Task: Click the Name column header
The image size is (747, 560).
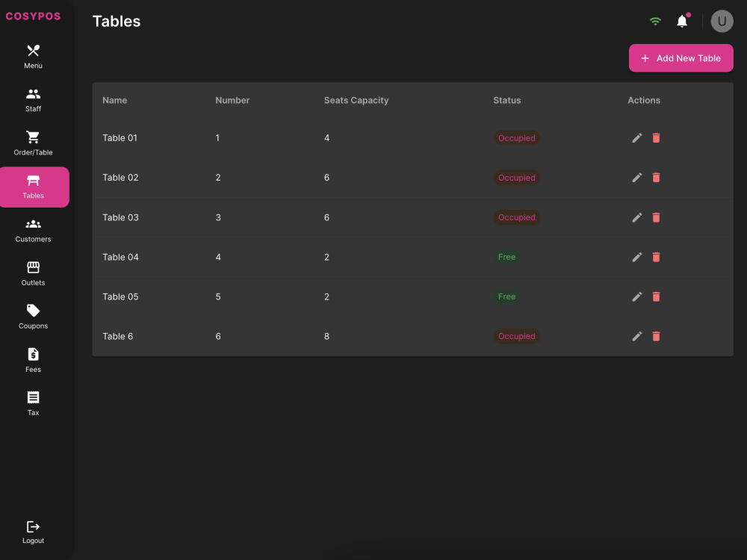Action: [x=115, y=101]
